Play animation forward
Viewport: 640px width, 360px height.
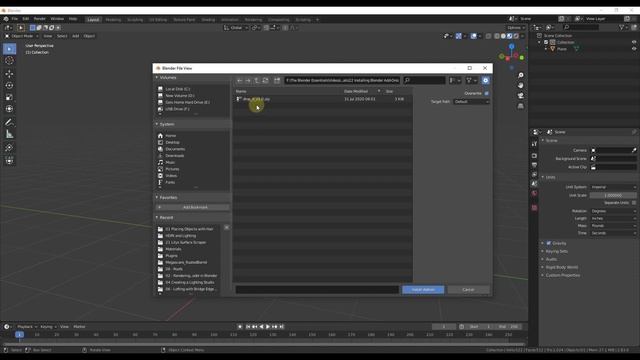(x=268, y=327)
